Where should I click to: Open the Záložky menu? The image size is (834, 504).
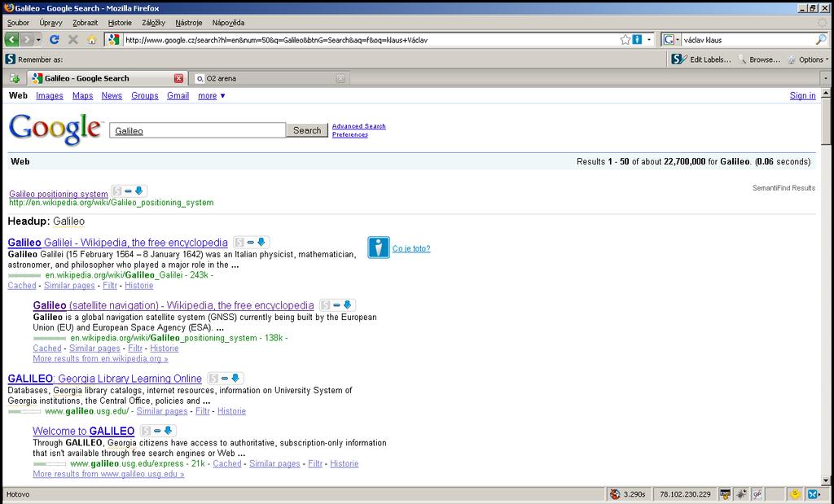click(x=154, y=23)
